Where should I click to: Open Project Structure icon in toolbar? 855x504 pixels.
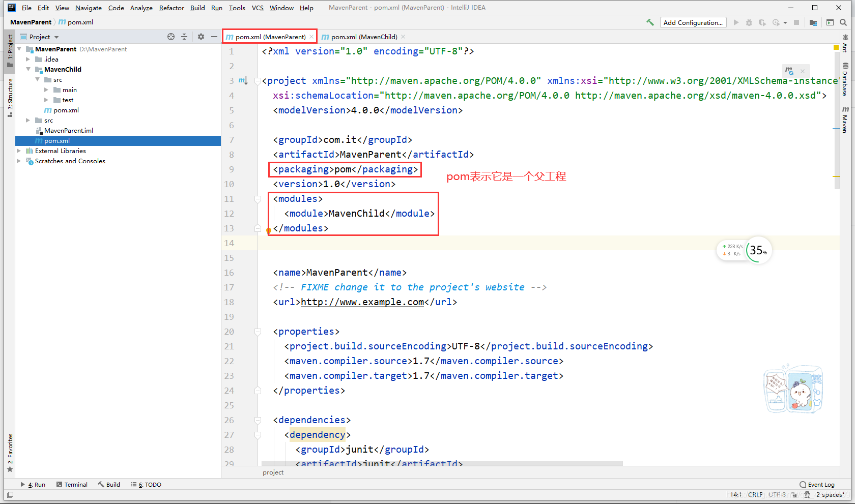(x=813, y=22)
